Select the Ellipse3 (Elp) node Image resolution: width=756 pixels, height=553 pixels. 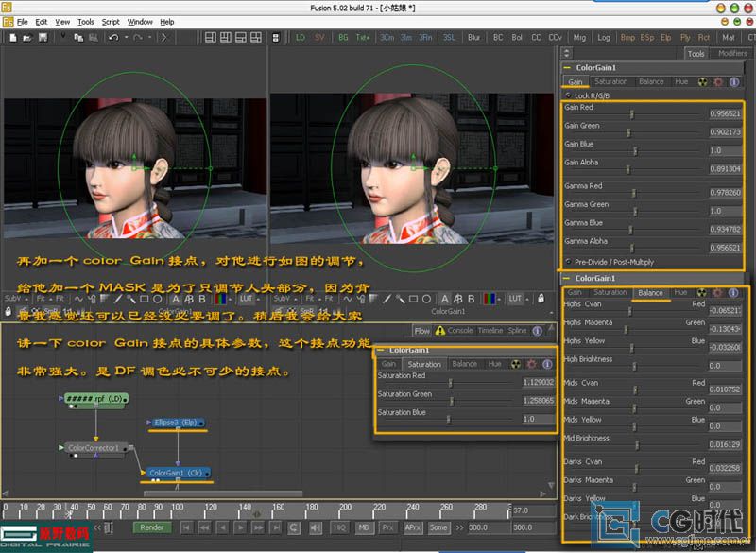[x=178, y=423]
